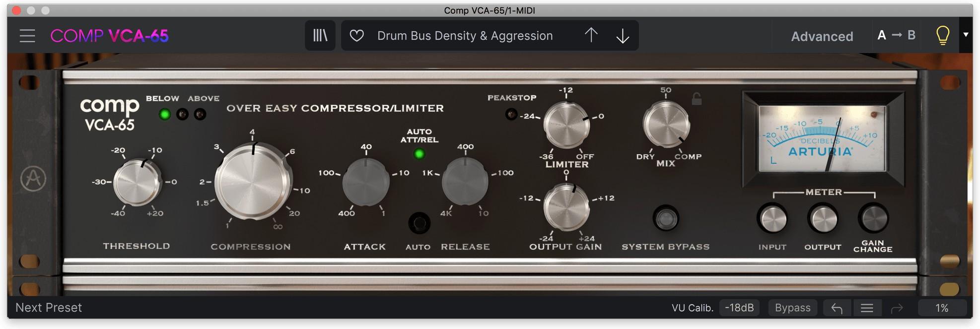
Task: Open the edit history list icon
Action: (x=867, y=308)
